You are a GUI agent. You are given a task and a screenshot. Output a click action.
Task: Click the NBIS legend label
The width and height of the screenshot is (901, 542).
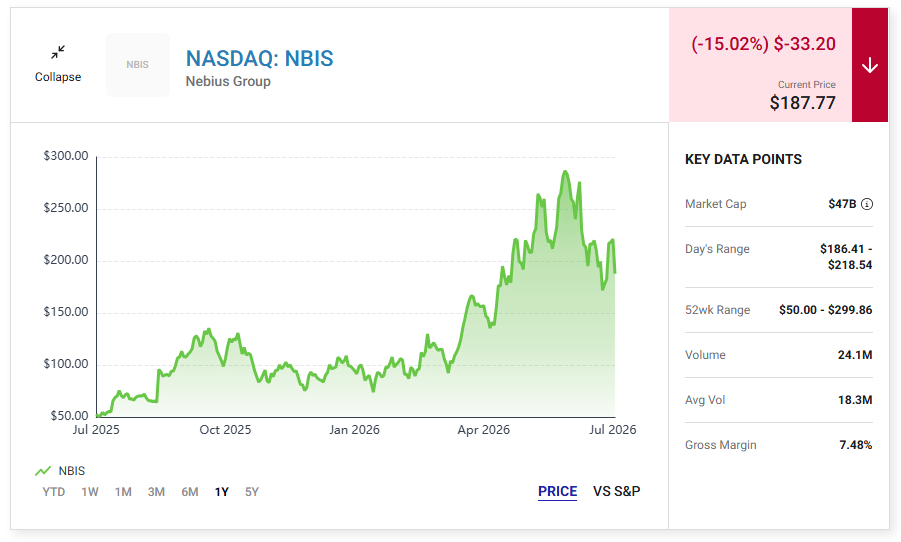[72, 471]
